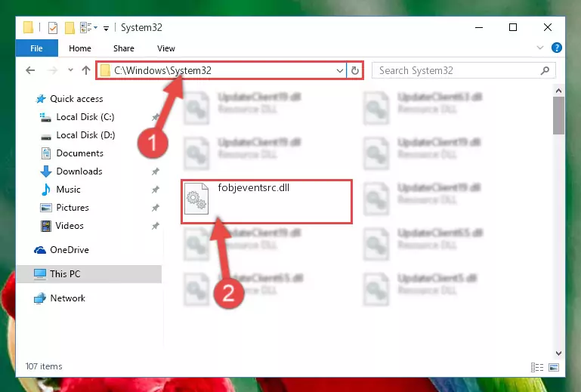The width and height of the screenshot is (581, 392).
Task: Switch to the View ribbon tab
Action: click(x=165, y=48)
